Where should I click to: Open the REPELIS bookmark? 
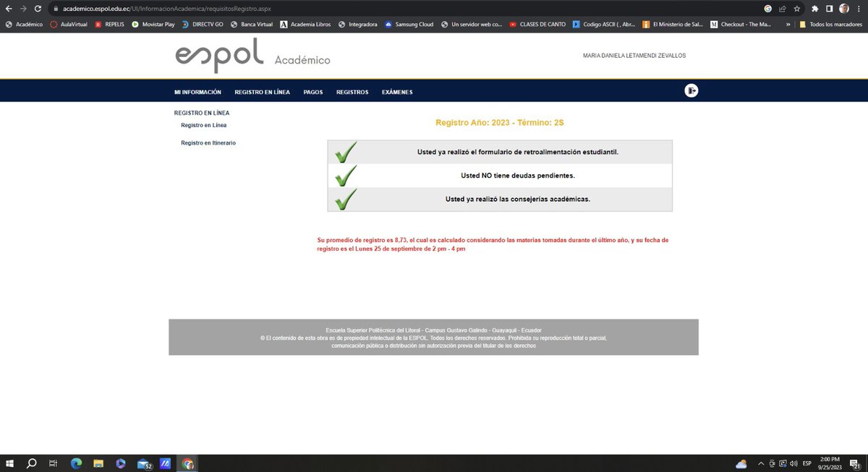click(110, 24)
